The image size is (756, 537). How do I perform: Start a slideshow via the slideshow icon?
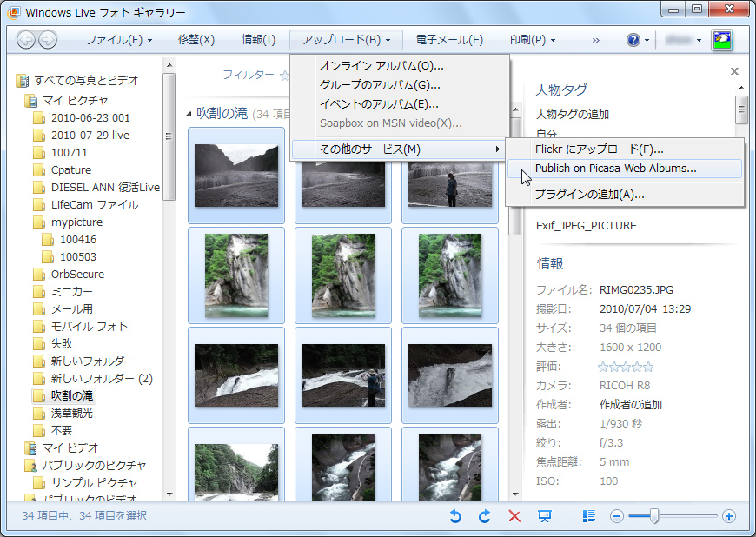click(546, 516)
